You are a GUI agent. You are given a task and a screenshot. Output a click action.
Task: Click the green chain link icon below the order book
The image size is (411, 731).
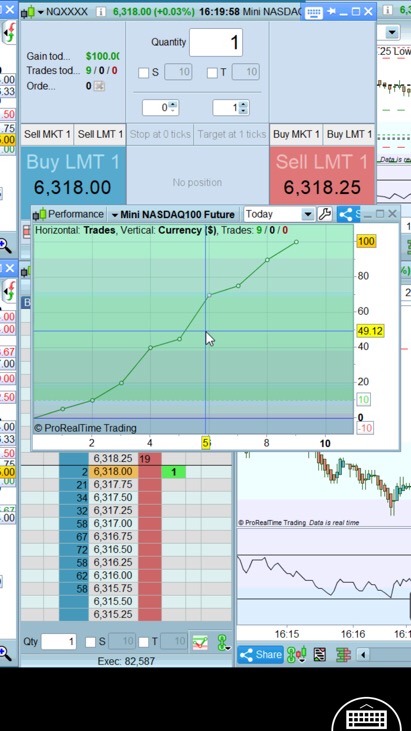point(222,642)
